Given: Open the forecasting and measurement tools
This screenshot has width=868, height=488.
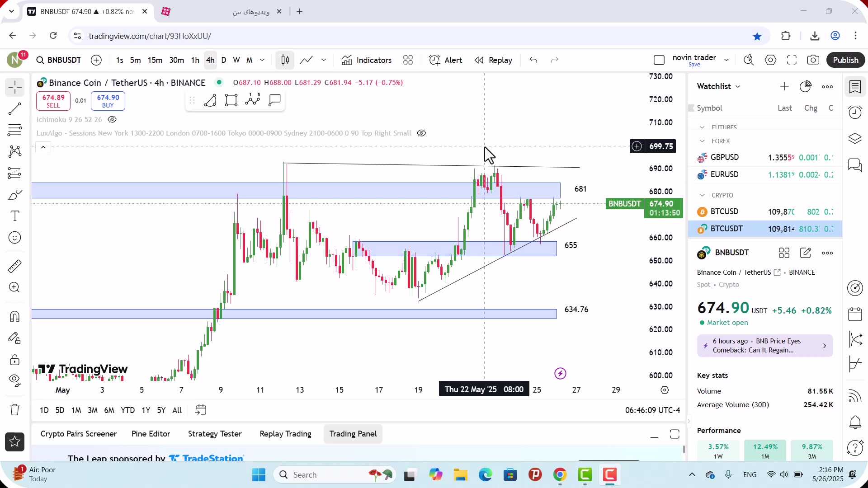Looking at the screenshot, I should tap(14, 173).
